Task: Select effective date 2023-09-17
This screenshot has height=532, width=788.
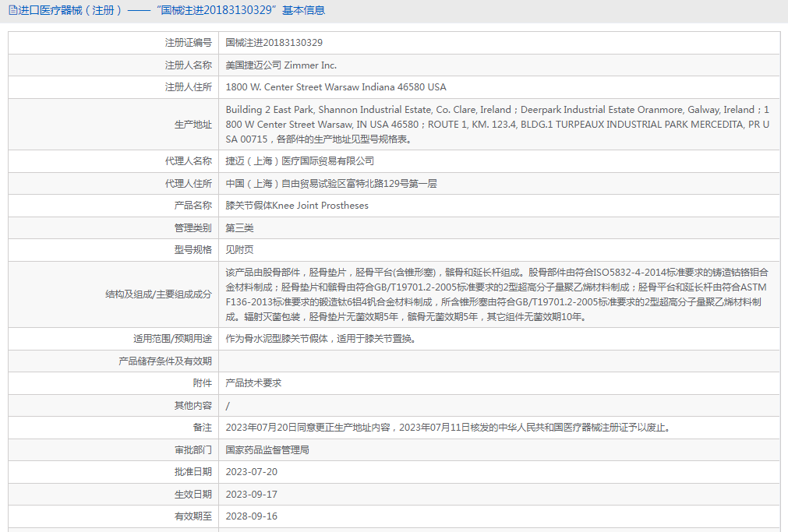Action: (x=251, y=494)
